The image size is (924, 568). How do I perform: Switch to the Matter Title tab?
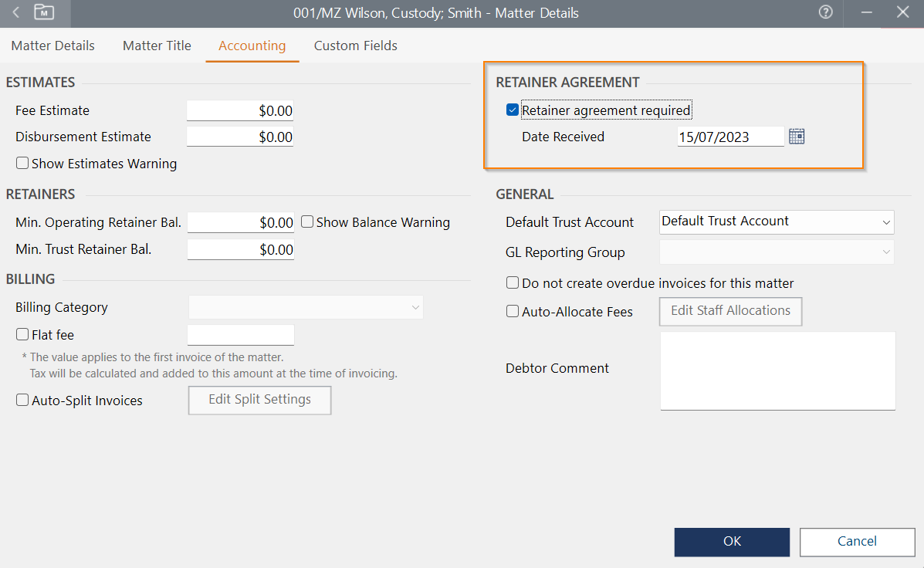click(157, 46)
